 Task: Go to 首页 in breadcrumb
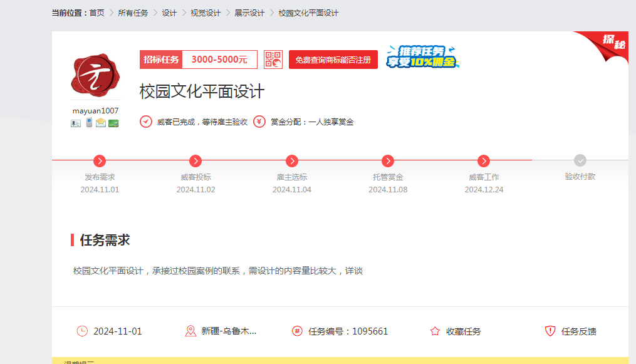pos(97,13)
